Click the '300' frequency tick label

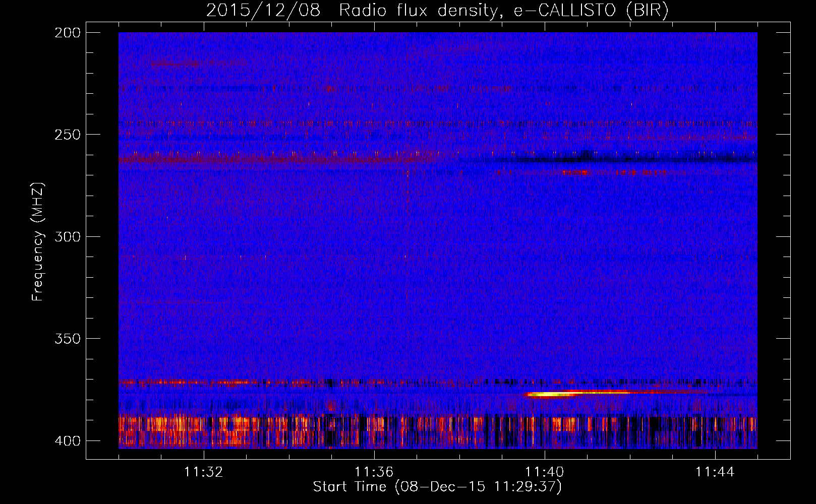point(67,237)
